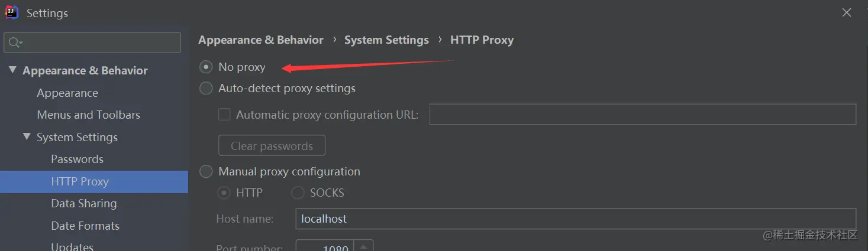Click the IntelliJ IDEA logo icon
The image size is (868, 251).
pyautogui.click(x=12, y=12)
